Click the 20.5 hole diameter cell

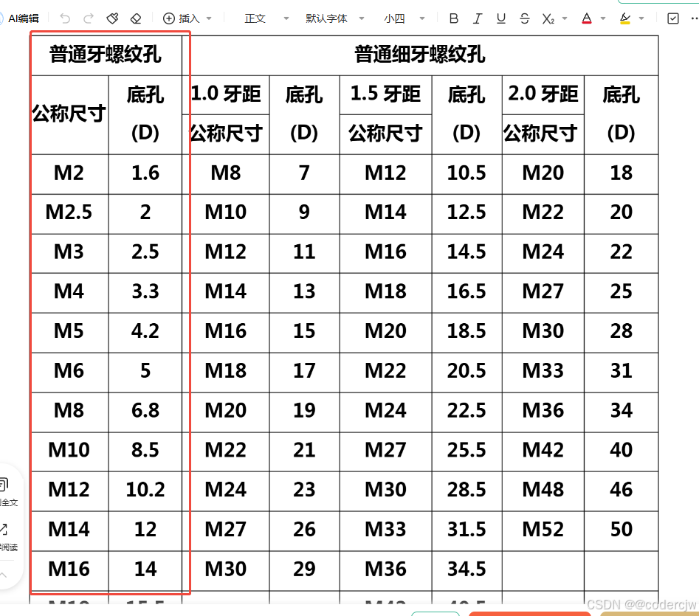(466, 371)
